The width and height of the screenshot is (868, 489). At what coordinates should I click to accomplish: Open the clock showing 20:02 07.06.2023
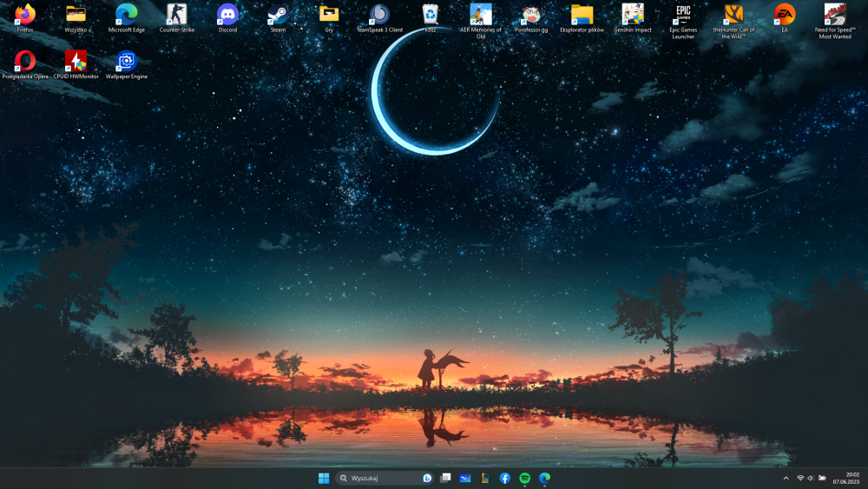846,478
